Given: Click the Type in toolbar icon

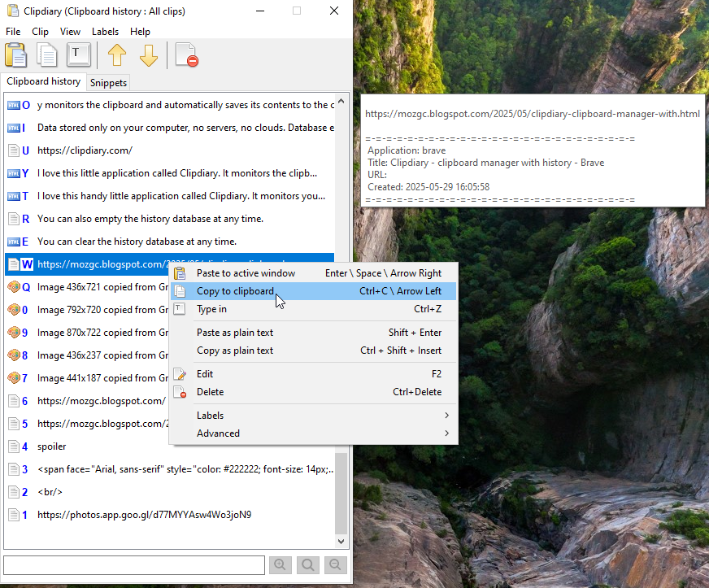Looking at the screenshot, I should tap(79, 55).
